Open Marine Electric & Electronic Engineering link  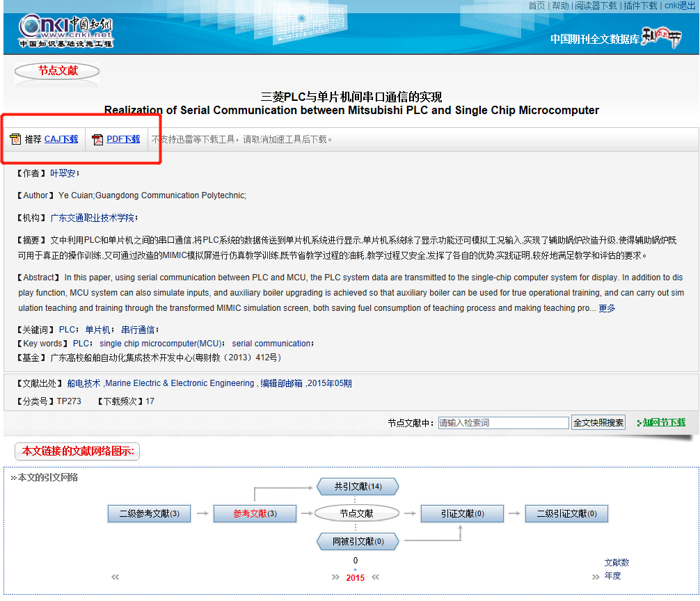pos(180,383)
